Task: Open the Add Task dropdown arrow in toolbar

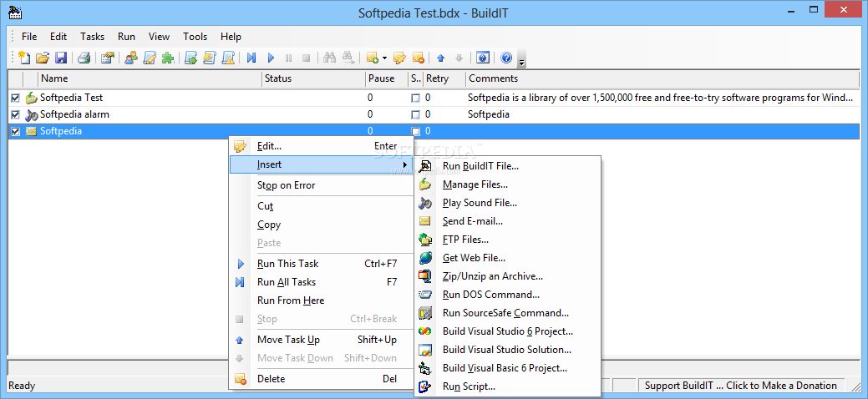Action: 384,58
